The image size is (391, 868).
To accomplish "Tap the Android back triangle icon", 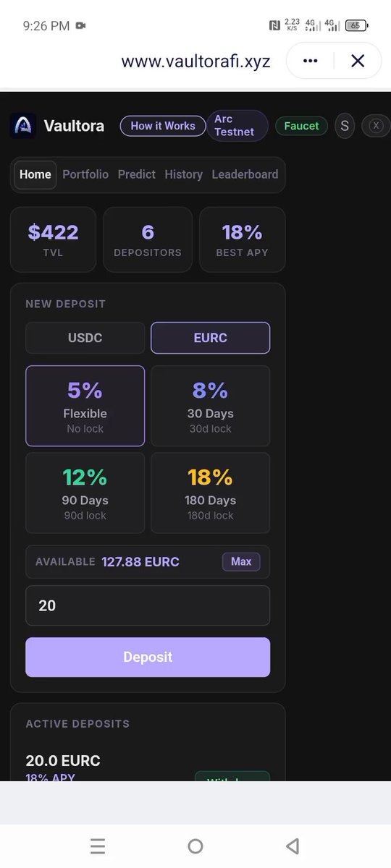I will pyautogui.click(x=293, y=846).
